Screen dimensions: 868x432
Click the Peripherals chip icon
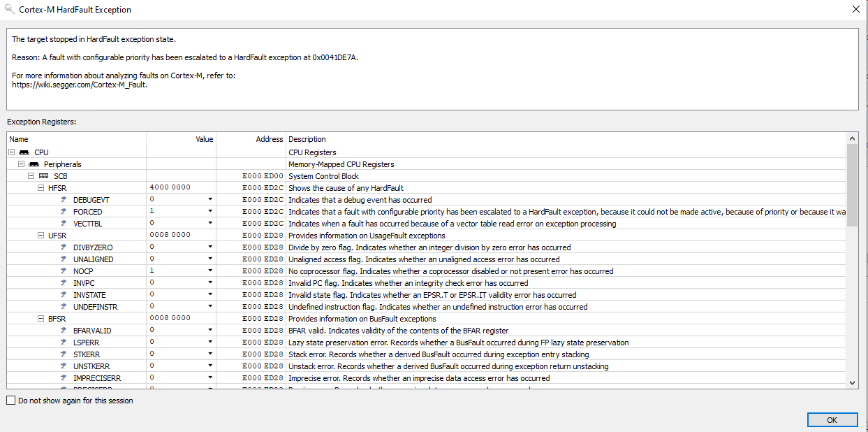click(34, 164)
